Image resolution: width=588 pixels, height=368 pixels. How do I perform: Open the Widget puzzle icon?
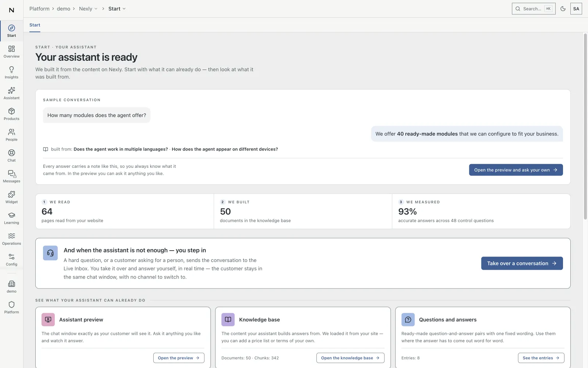[11, 197]
